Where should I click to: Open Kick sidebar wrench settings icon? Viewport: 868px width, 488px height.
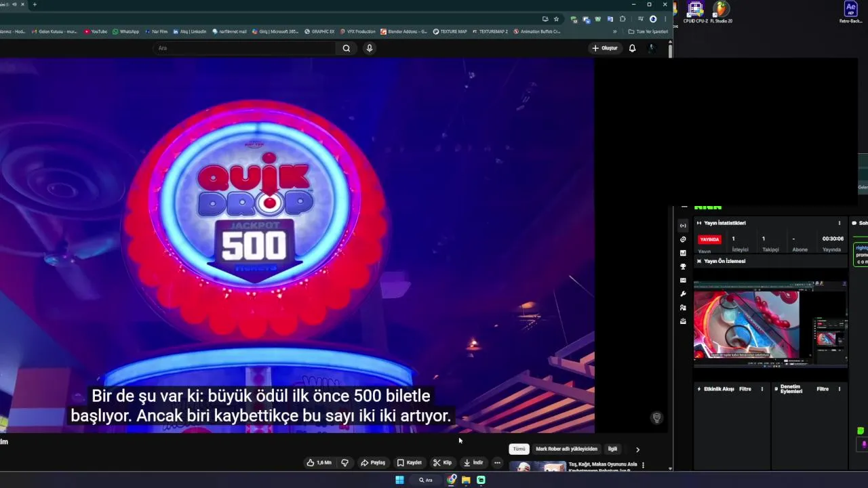(683, 293)
